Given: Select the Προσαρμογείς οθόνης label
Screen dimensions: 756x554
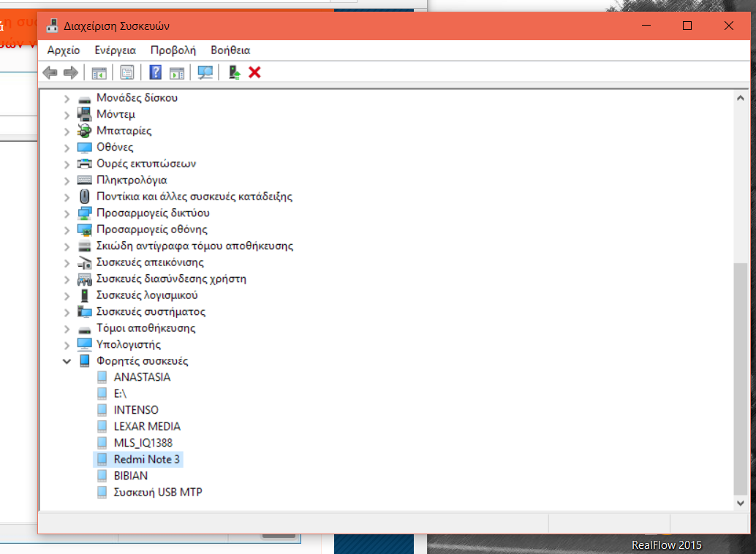Looking at the screenshot, I should 152,229.
